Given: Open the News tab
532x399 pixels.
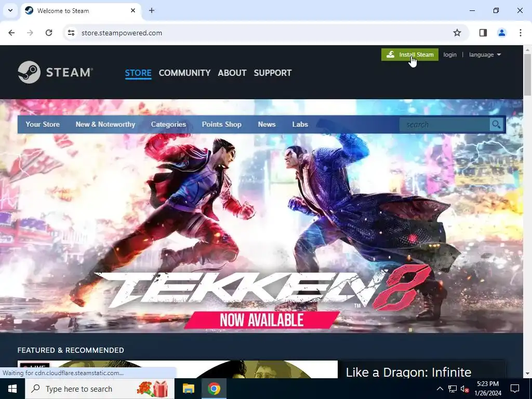Looking at the screenshot, I should tap(267, 125).
